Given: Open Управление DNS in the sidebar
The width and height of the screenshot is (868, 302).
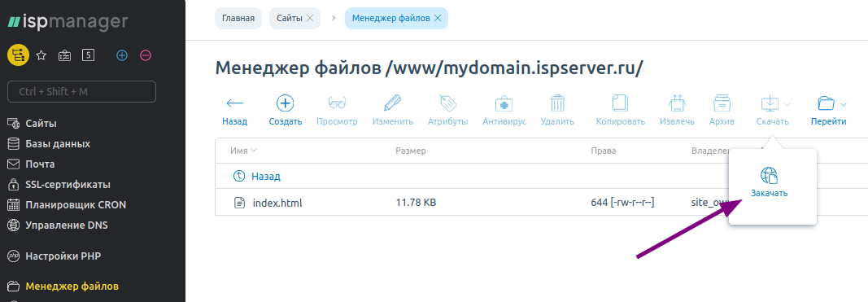Looking at the screenshot, I should coord(67,225).
